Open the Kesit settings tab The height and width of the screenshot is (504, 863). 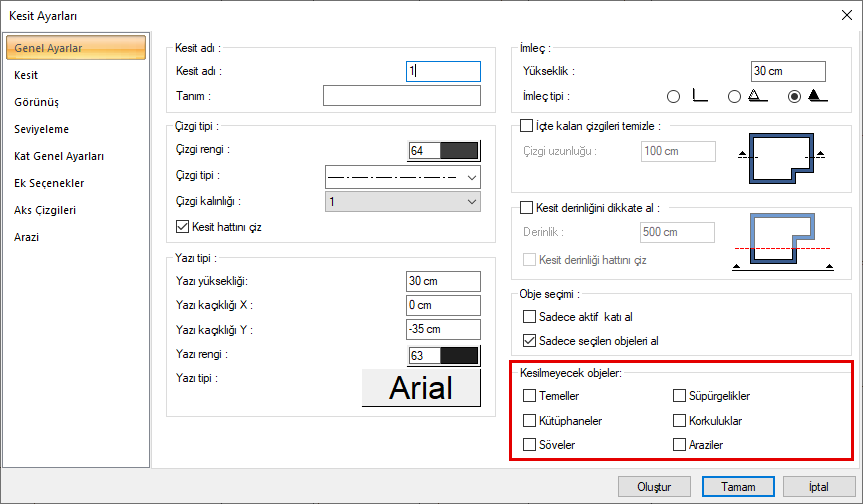coord(27,75)
